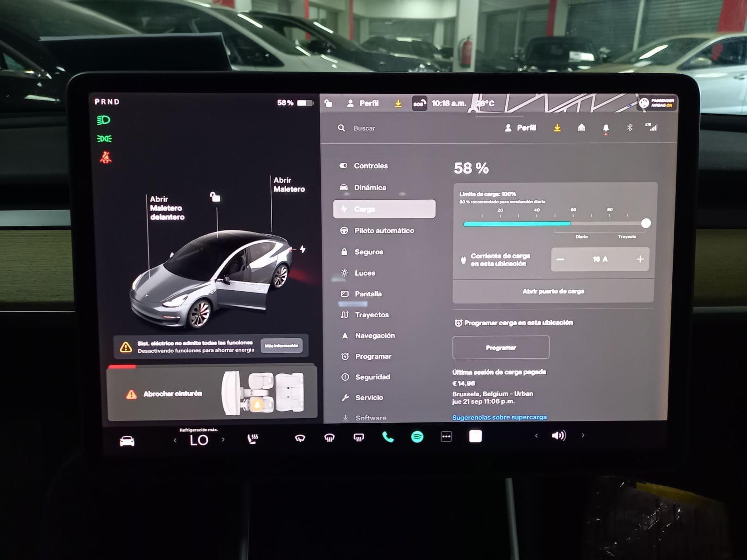Tap the charge port lightning icon by car
The width and height of the screenshot is (747, 560).
(x=303, y=249)
